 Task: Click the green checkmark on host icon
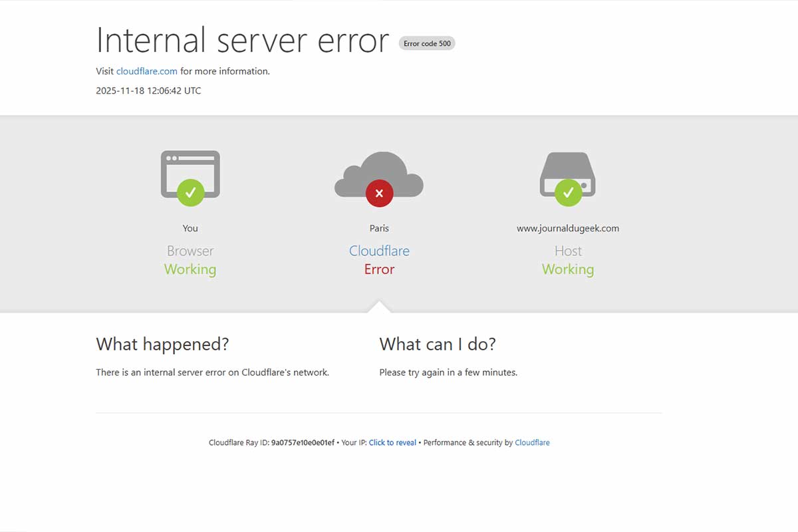(568, 193)
